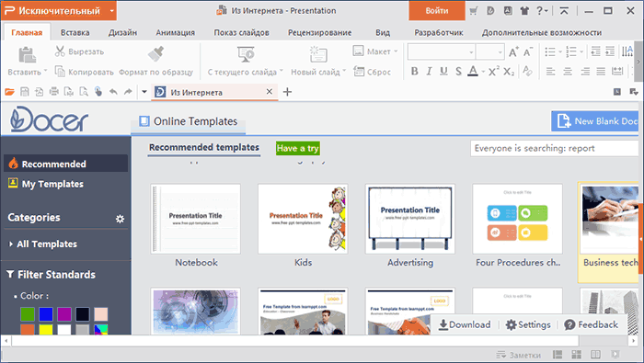Select the purple color filter swatch
The height and width of the screenshot is (363, 644).
tap(64, 314)
